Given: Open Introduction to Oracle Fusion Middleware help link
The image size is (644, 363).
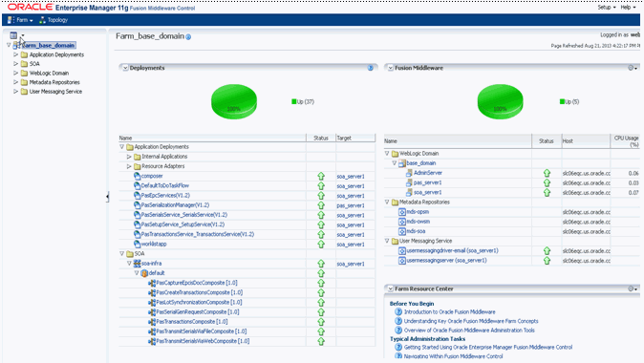Looking at the screenshot, I should tap(449, 312).
